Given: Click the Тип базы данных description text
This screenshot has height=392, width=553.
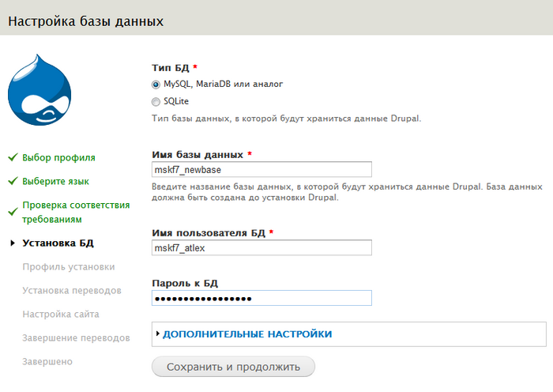Looking at the screenshot, I should [286, 119].
